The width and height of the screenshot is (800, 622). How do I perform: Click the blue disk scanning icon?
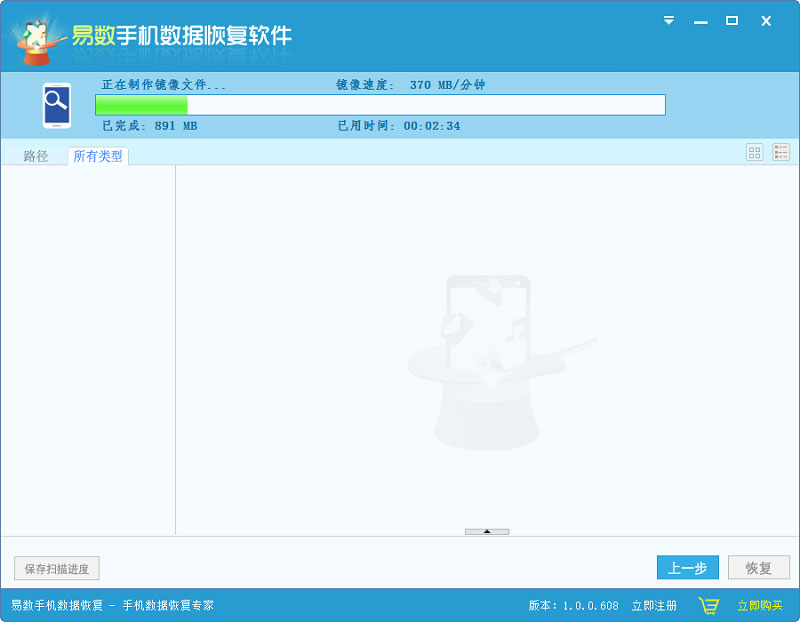point(57,104)
